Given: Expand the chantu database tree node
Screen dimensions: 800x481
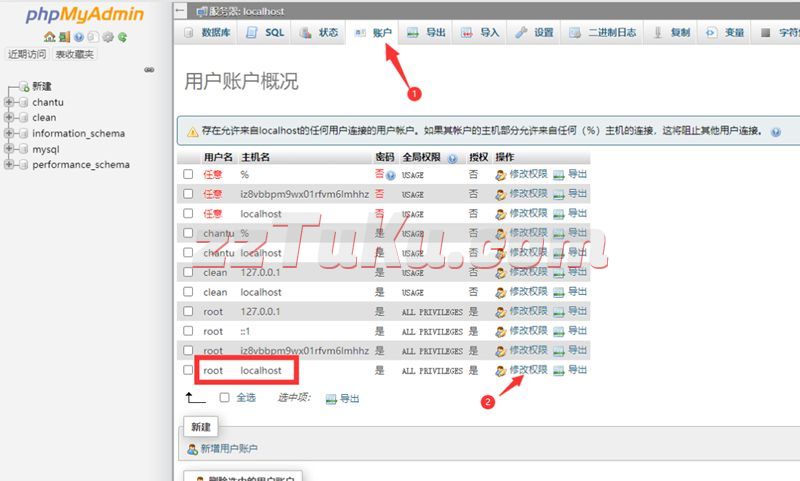Looking at the screenshot, I should [x=9, y=102].
